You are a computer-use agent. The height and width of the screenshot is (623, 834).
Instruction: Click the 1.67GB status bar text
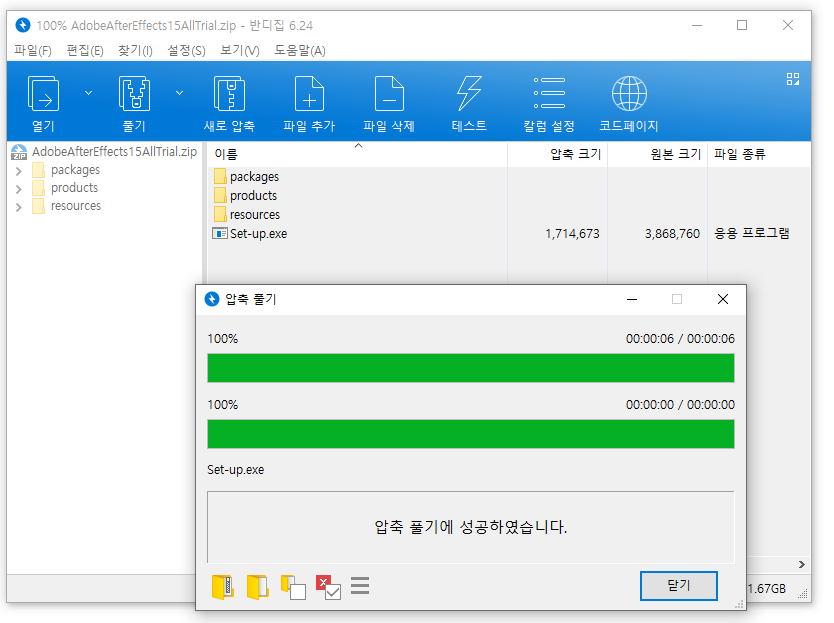766,589
